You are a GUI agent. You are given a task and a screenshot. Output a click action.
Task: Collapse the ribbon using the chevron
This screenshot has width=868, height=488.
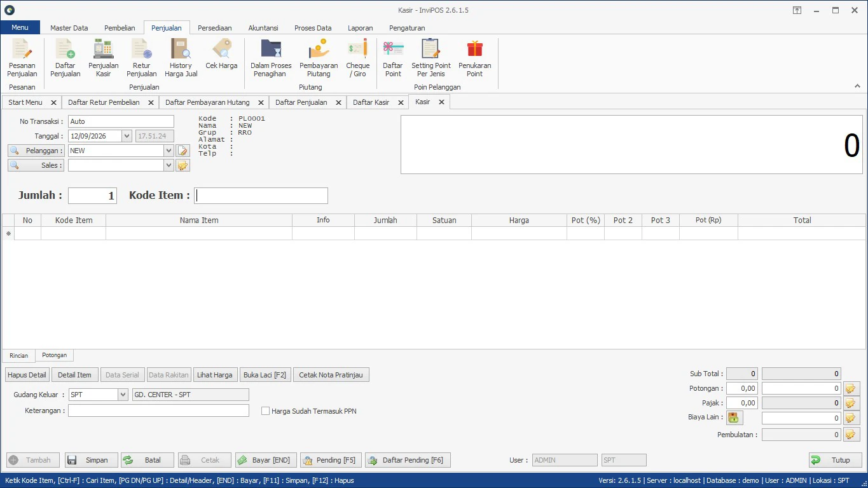[857, 86]
